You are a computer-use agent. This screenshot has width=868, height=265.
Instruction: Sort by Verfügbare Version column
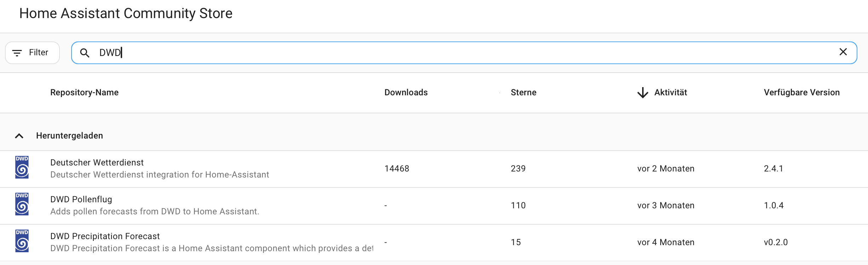[x=801, y=92]
